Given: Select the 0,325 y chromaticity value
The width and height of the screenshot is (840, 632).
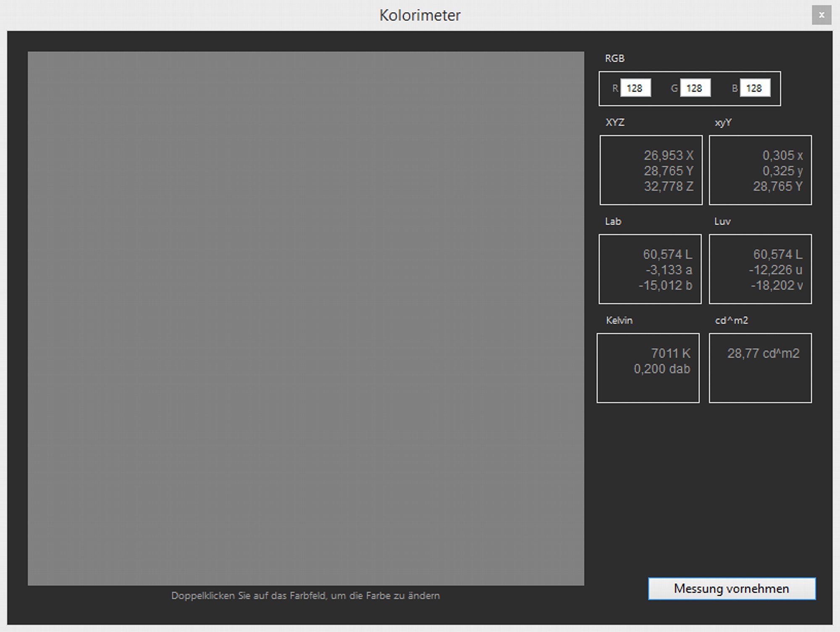Looking at the screenshot, I should [x=783, y=171].
